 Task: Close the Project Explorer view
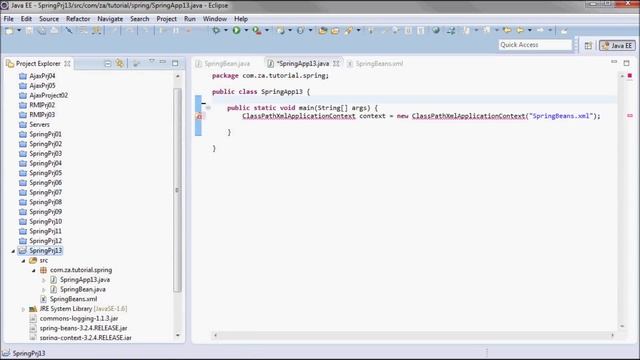67,64
